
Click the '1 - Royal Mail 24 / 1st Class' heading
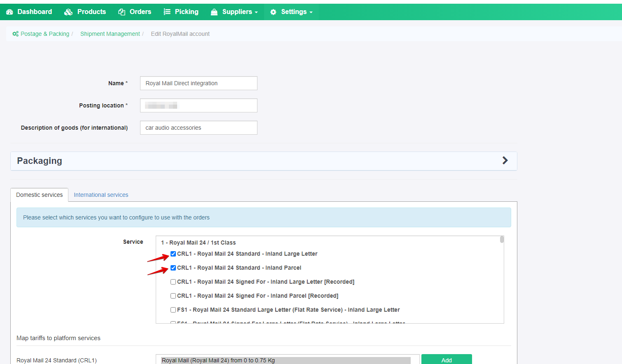click(199, 243)
